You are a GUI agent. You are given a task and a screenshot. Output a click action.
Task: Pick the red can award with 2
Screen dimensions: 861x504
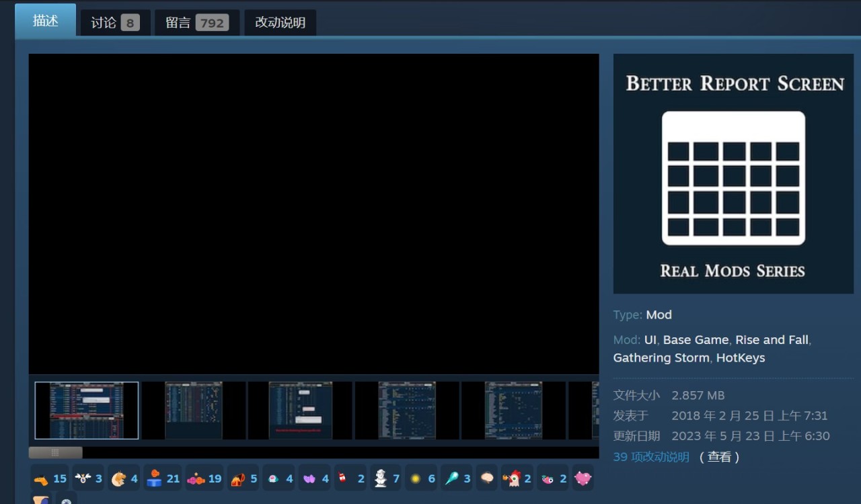point(350,478)
